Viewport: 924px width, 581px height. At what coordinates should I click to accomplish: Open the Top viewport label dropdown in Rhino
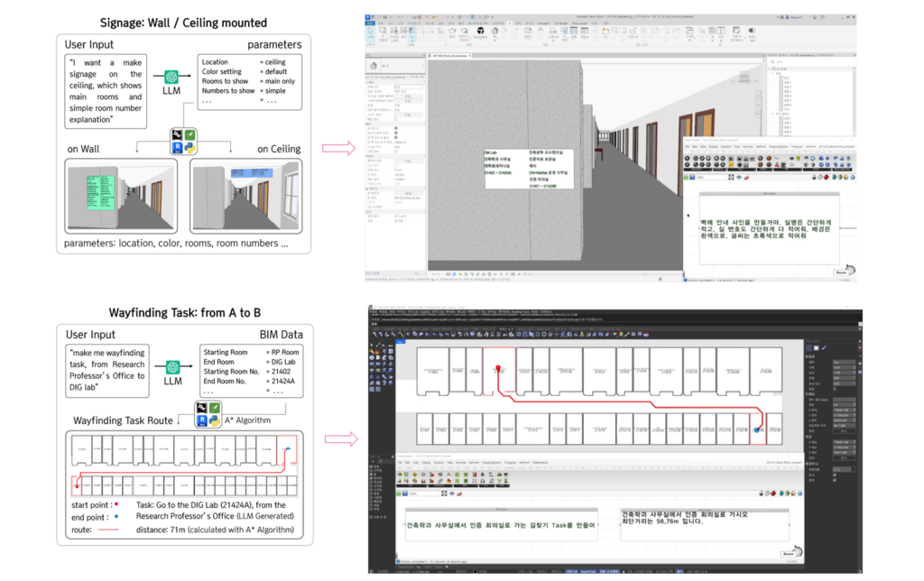pyautogui.click(x=401, y=343)
